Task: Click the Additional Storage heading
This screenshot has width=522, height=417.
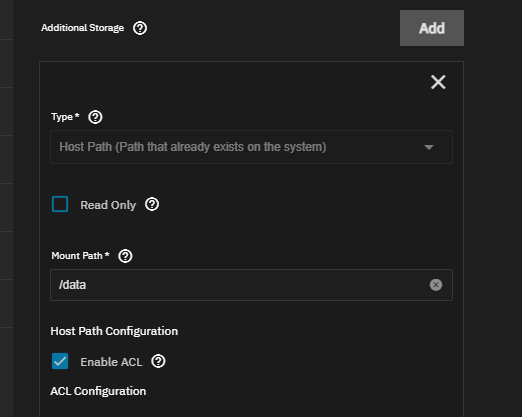Action: tap(82, 28)
